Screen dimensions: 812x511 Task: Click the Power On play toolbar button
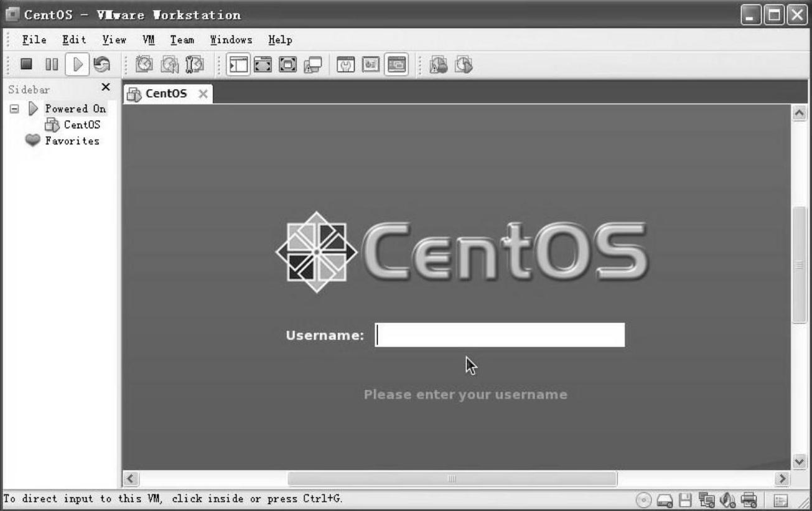[x=77, y=64]
